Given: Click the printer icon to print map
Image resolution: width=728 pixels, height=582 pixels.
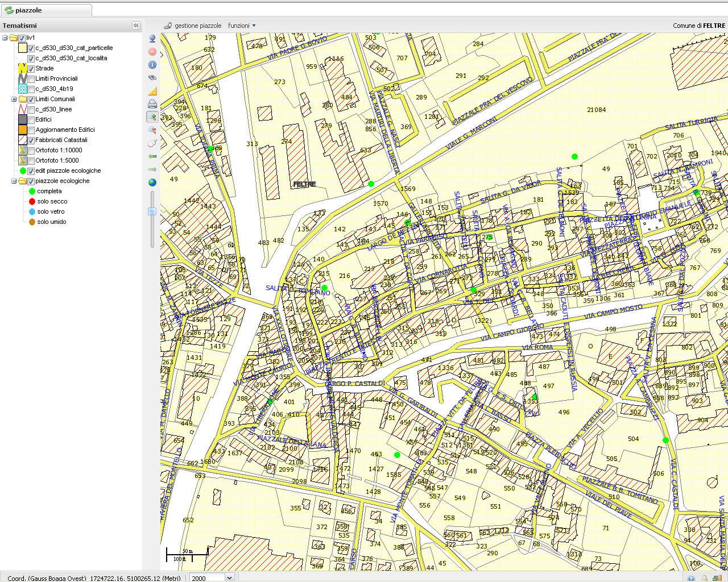Looking at the screenshot, I should 152,104.
